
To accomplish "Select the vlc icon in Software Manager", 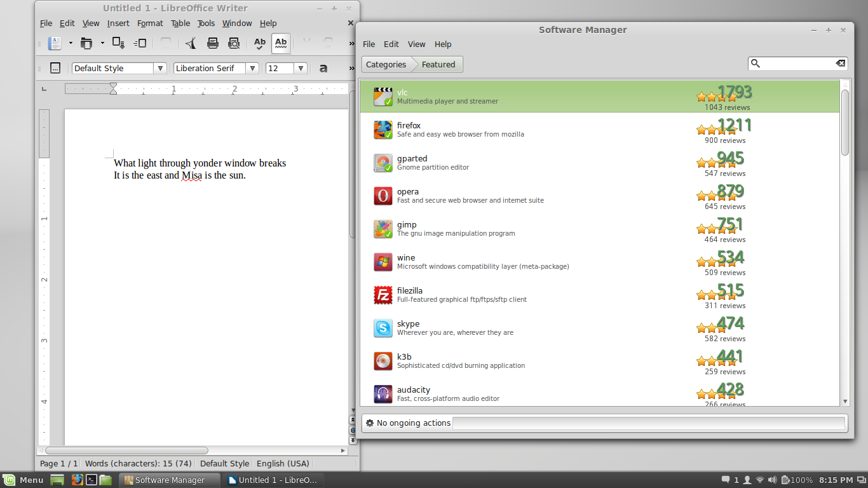I will click(x=383, y=97).
